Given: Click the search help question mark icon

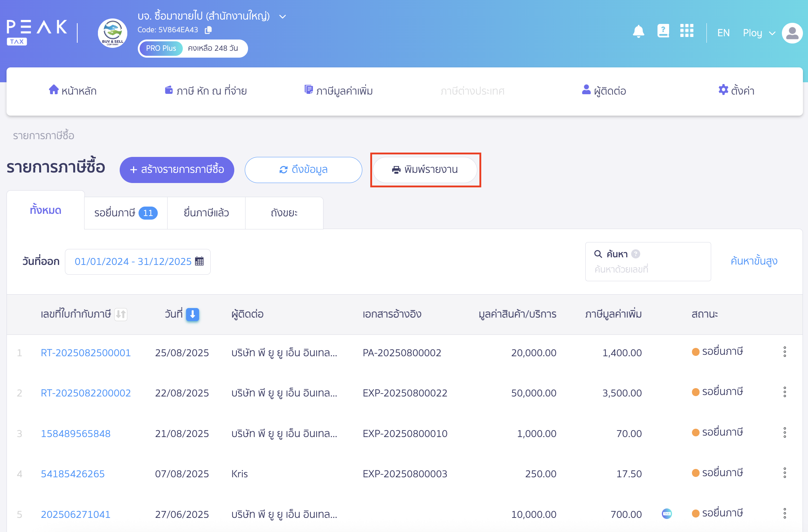Looking at the screenshot, I should (636, 254).
